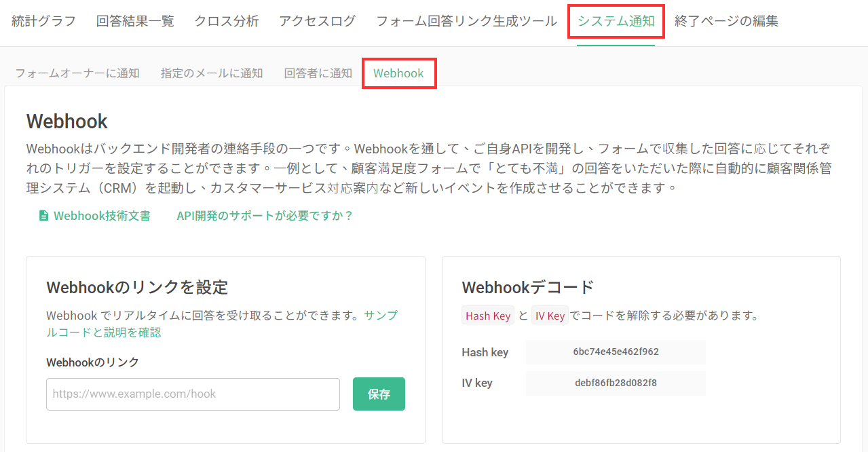Open API開発のサポートが必要ですか？ link
This screenshot has width=868, height=452.
tap(265, 216)
